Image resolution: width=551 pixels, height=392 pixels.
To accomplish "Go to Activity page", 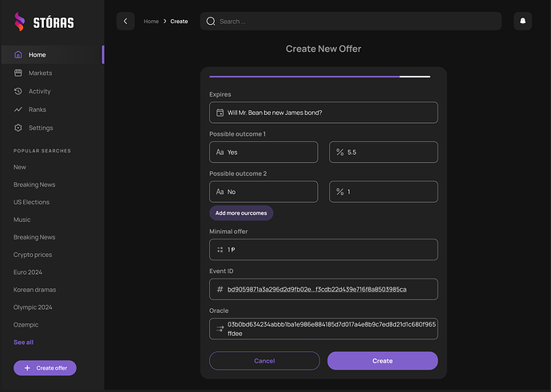I will click(x=39, y=92).
